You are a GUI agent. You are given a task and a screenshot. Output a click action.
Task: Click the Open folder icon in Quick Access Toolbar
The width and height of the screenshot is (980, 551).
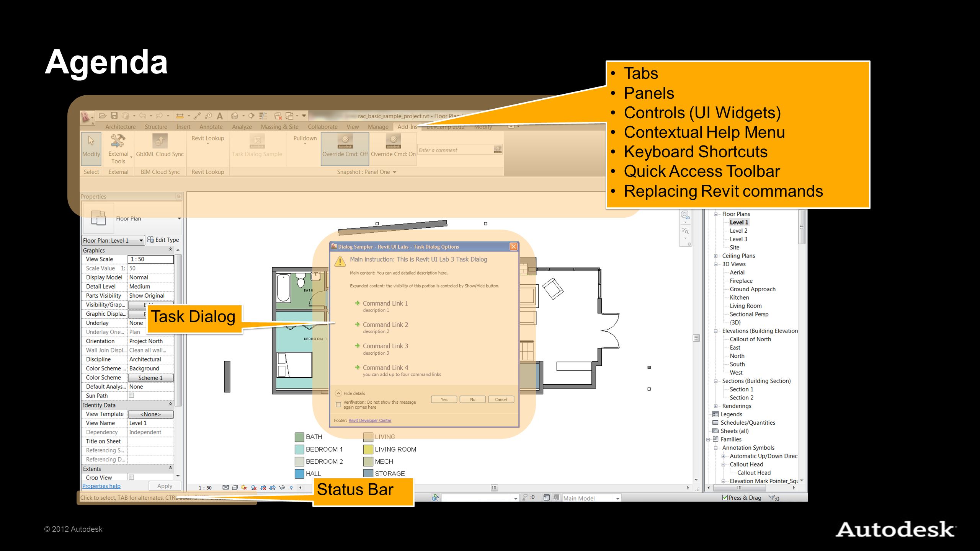[x=102, y=116]
